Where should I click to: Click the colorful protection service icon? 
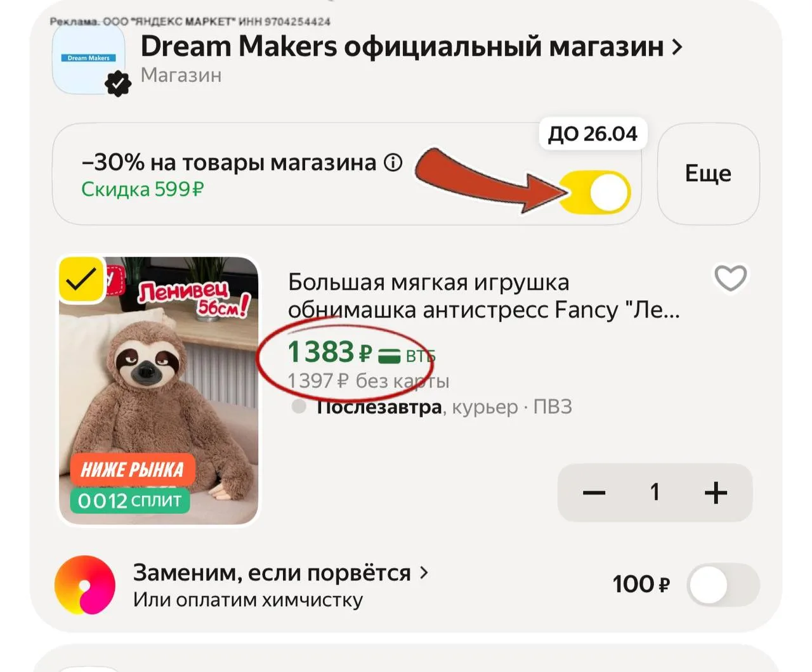coord(85,585)
